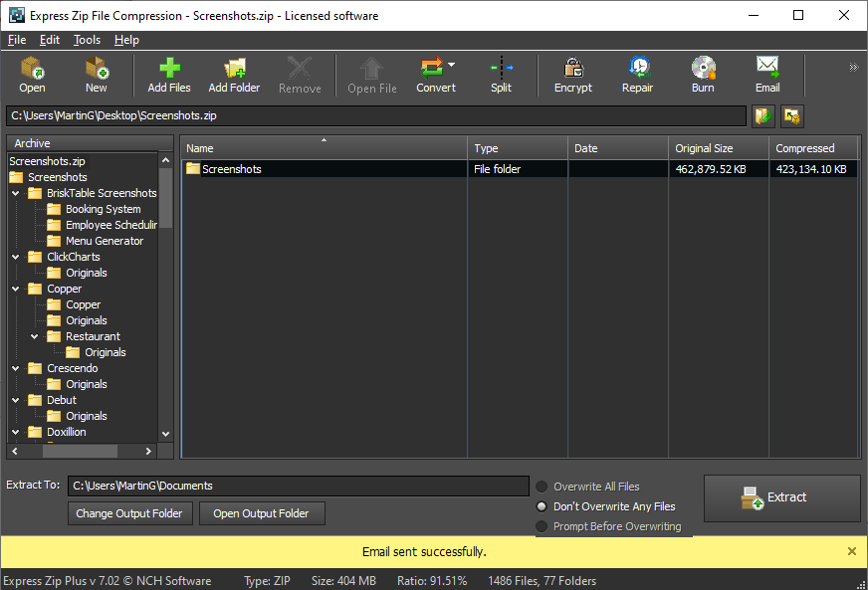This screenshot has width=868, height=590.
Task: Click the Archive panel header
Action: point(91,143)
